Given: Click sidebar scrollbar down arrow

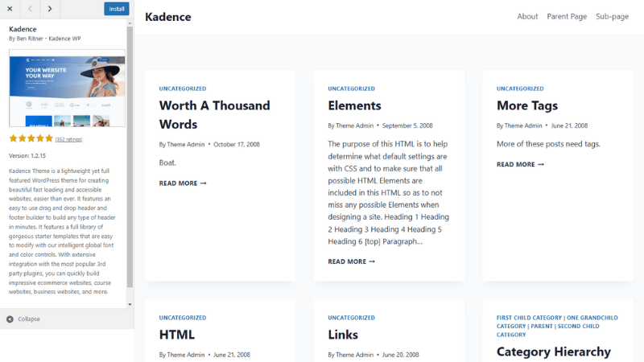Looking at the screenshot, I should pos(130,305).
